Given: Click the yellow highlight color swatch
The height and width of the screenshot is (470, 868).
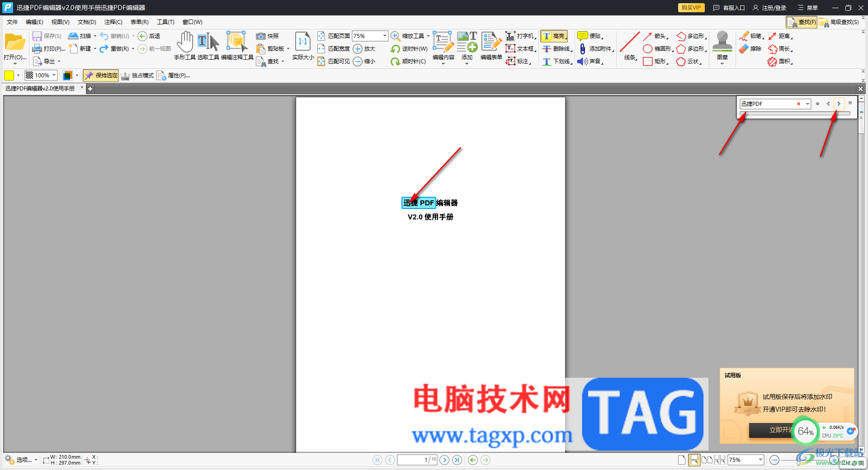Looking at the screenshot, I should click(x=9, y=76).
